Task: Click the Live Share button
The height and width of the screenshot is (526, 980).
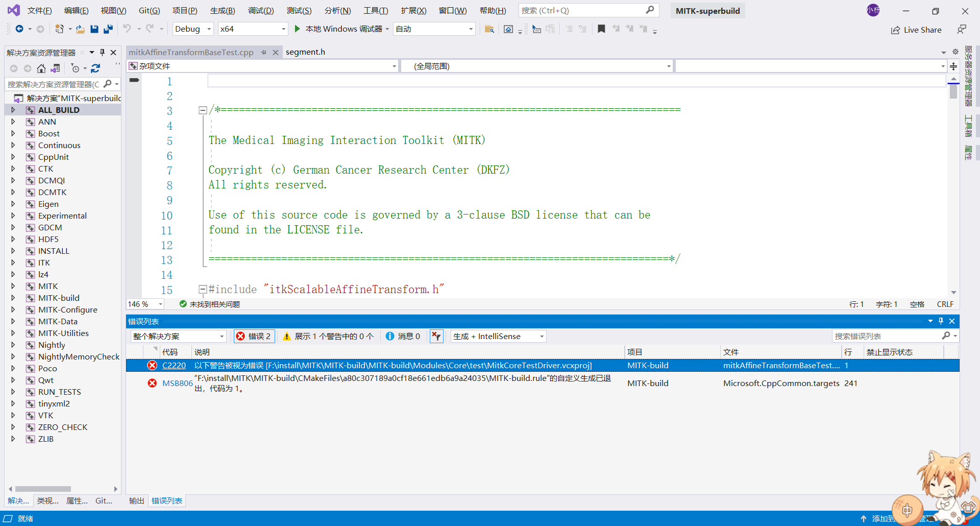Action: [916, 30]
